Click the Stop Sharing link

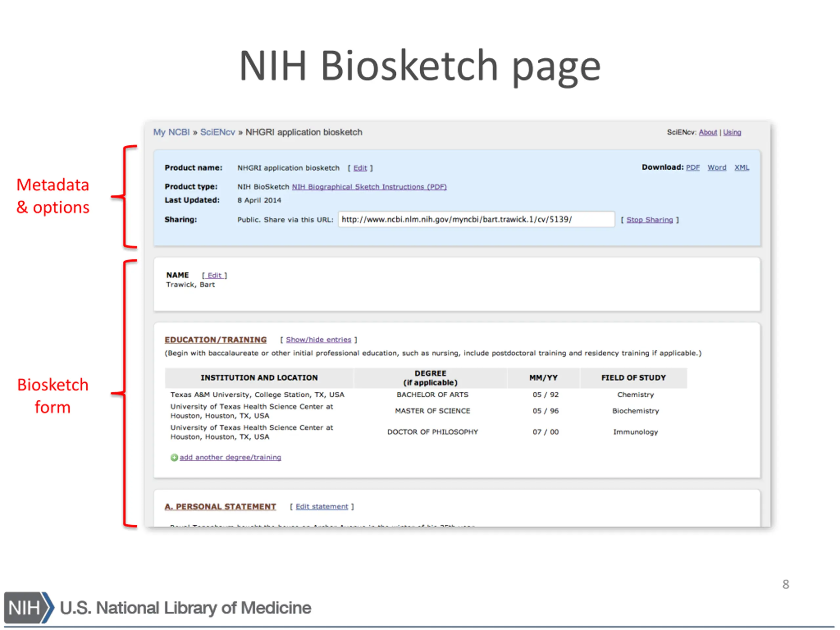[x=649, y=220]
